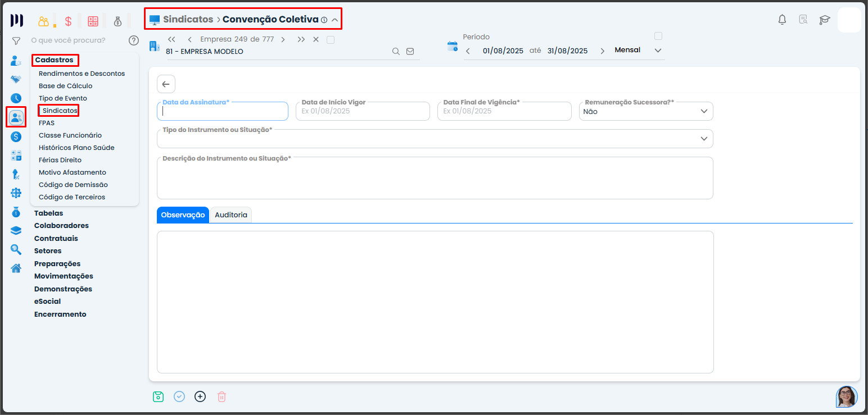The height and width of the screenshot is (415, 868).
Task: Select the Observação tab
Action: (x=183, y=215)
